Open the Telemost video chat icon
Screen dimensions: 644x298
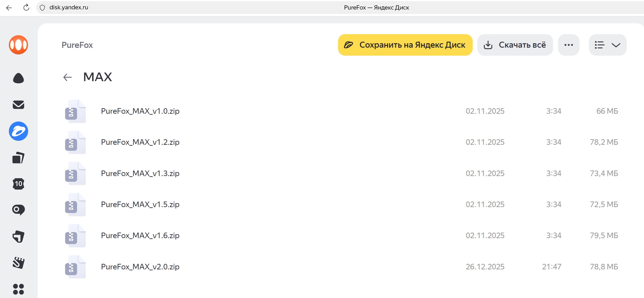click(x=18, y=210)
